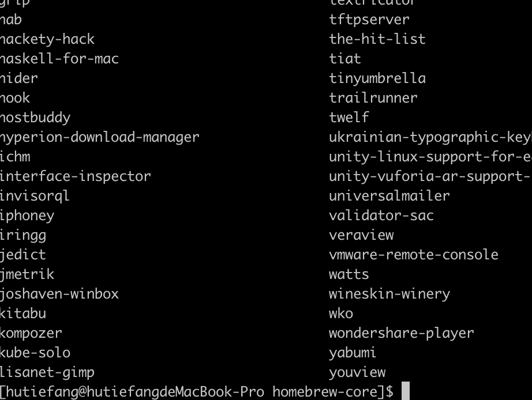Click the lisanet-gimp entry

47,372
